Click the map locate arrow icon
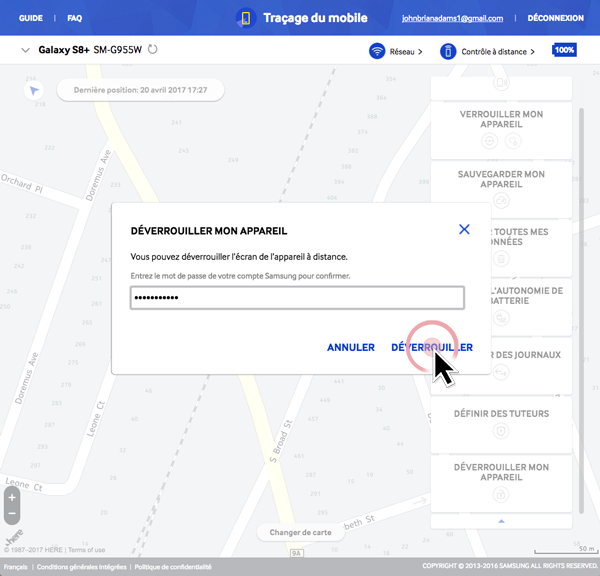Image resolution: width=600 pixels, height=576 pixels. (34, 91)
